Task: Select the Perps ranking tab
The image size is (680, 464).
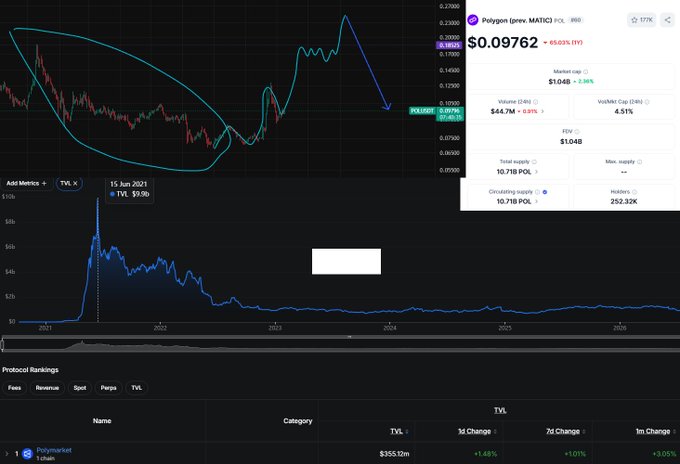Action: pyautogui.click(x=108, y=388)
